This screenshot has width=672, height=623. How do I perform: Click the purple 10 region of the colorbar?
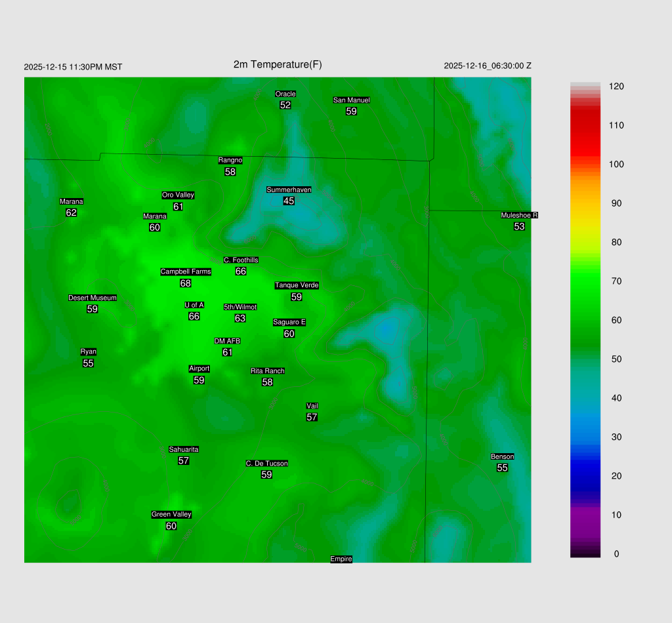(586, 515)
